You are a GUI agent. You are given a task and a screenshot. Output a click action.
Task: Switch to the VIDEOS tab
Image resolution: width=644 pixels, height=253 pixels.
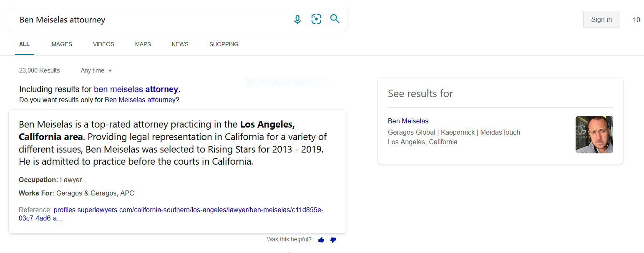[103, 44]
